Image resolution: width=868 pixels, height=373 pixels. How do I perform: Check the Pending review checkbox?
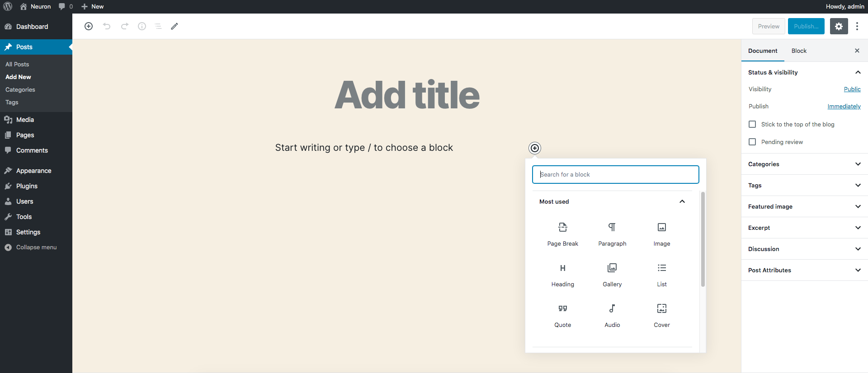coord(752,142)
